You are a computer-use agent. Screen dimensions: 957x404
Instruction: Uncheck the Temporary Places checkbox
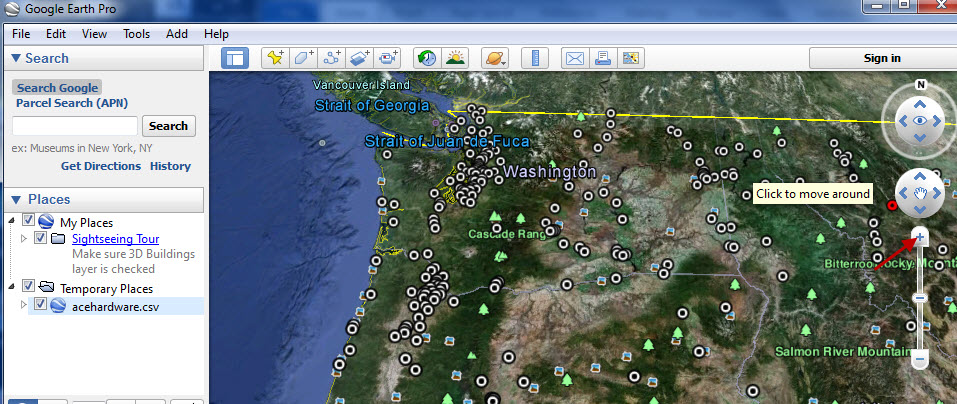[x=28, y=286]
